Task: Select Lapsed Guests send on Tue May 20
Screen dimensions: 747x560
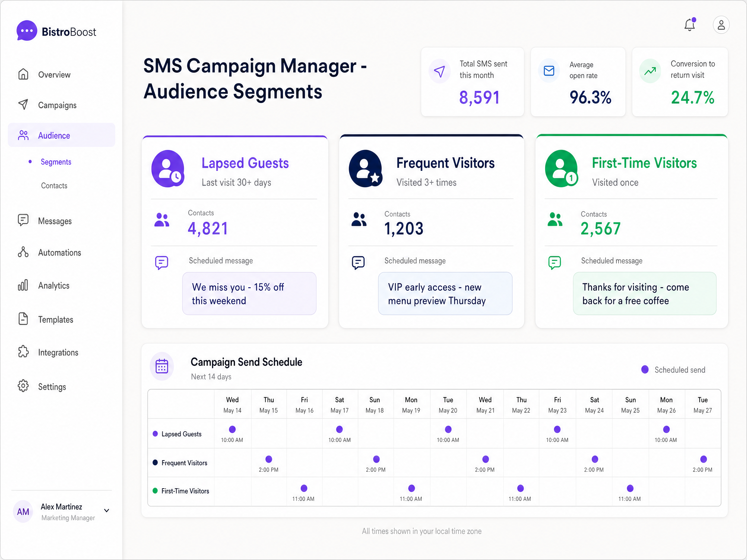Action: tap(448, 429)
